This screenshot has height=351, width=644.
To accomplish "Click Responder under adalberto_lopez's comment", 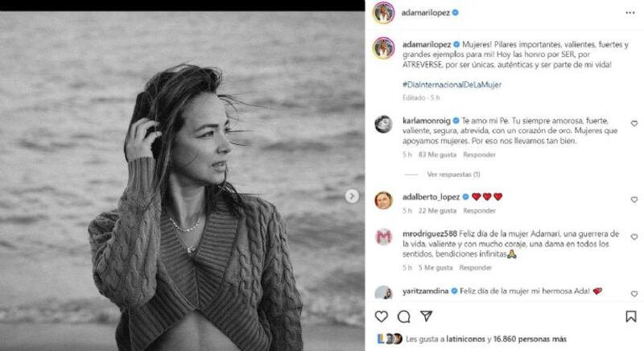I will [479, 211].
